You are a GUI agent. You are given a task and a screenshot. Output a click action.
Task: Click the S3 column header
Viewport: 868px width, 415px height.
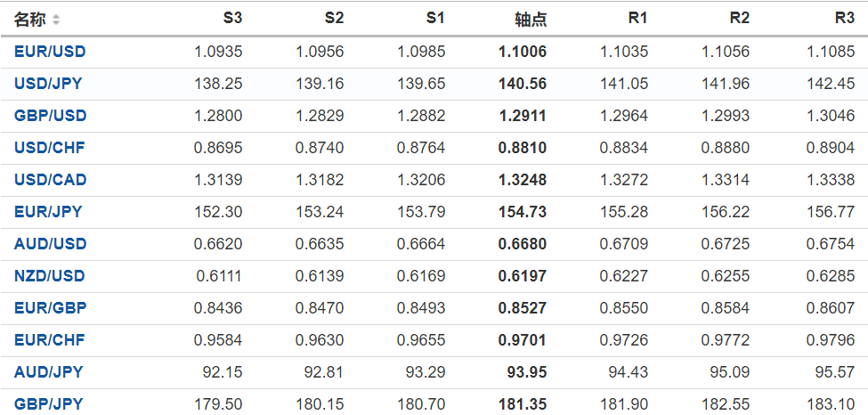[232, 19]
